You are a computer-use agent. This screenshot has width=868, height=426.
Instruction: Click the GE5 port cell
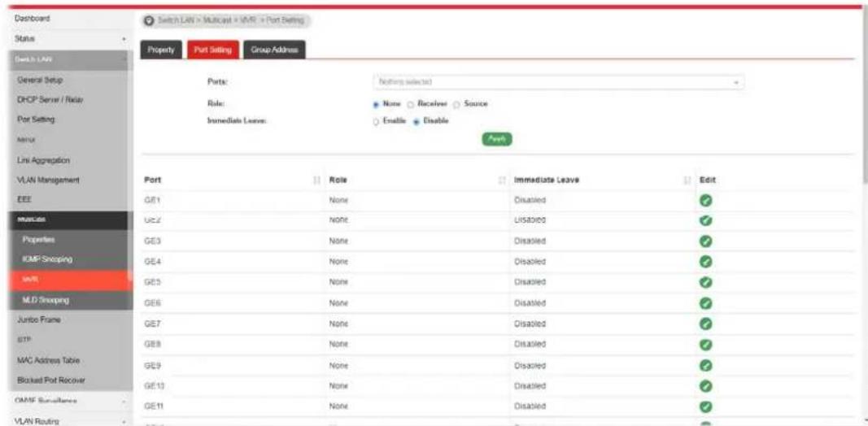pyautogui.click(x=151, y=283)
